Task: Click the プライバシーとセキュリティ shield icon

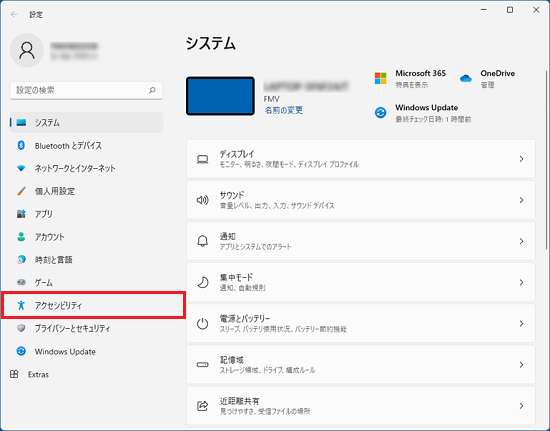Action: pos(21,328)
